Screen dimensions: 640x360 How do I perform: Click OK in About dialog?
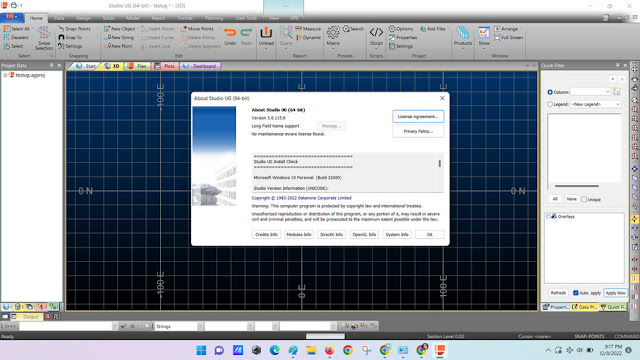point(429,234)
